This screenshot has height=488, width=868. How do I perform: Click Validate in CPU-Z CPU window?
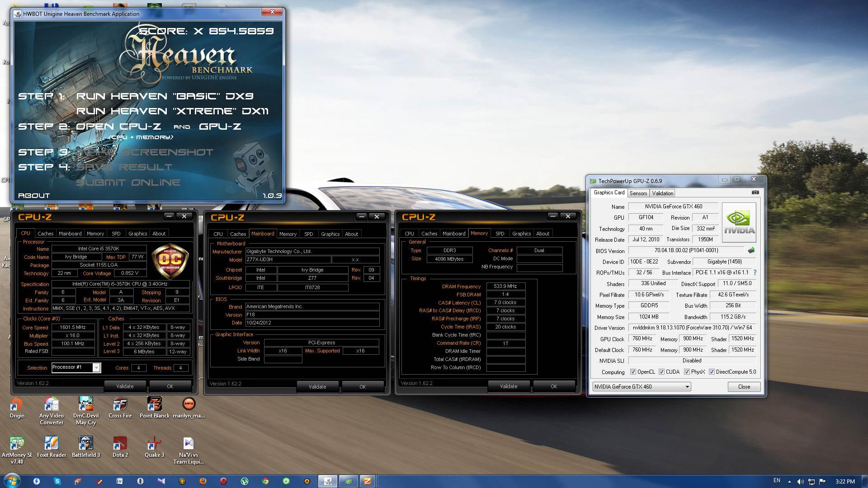[125, 386]
